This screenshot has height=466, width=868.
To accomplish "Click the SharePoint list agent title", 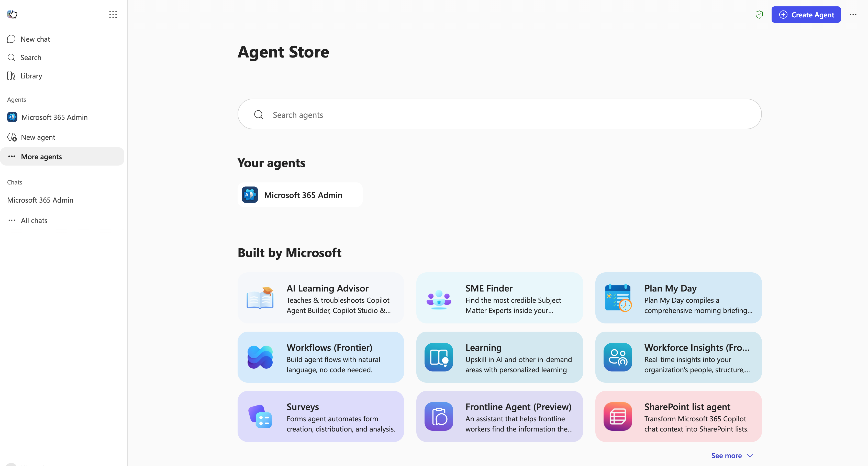I will [x=687, y=407].
